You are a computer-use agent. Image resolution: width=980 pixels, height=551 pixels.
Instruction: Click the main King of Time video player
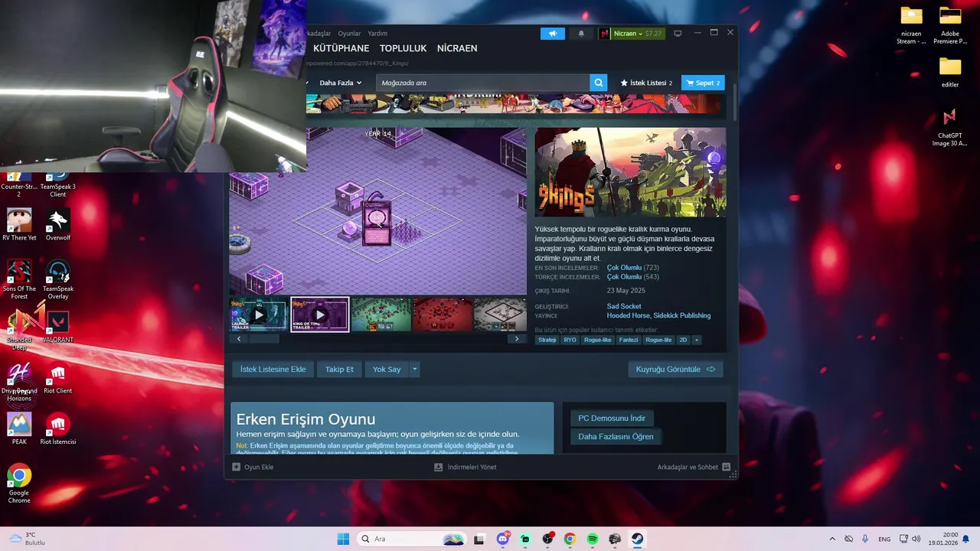[x=378, y=210]
